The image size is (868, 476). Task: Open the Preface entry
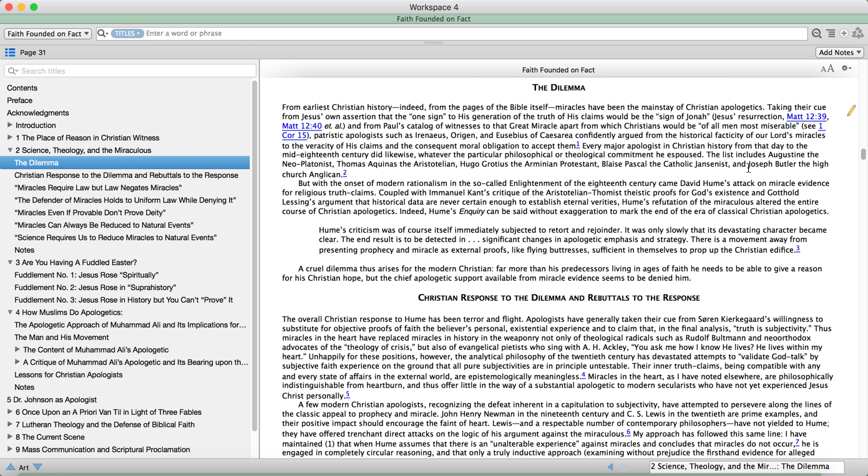coord(19,100)
